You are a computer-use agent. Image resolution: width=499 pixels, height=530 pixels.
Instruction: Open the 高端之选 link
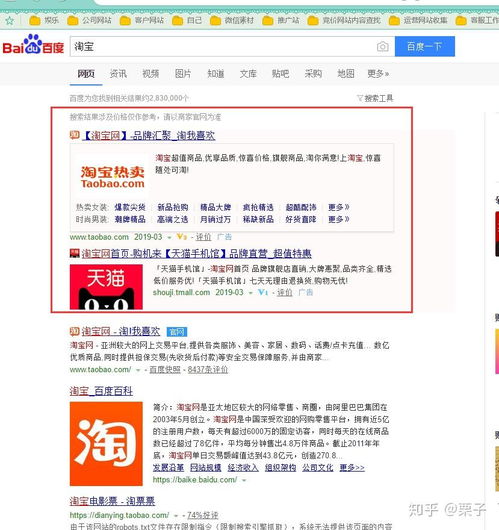(173, 219)
